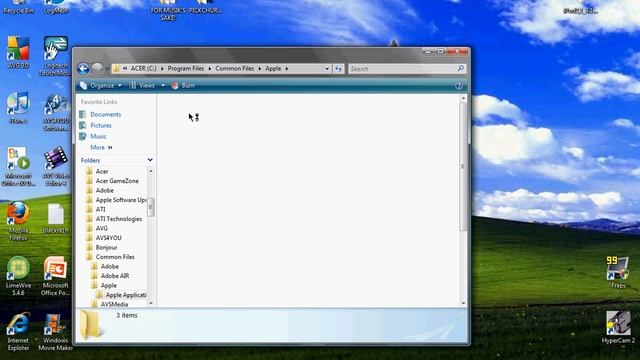
Task: Go back with the Explorer Back arrow
Action: click(x=83, y=69)
